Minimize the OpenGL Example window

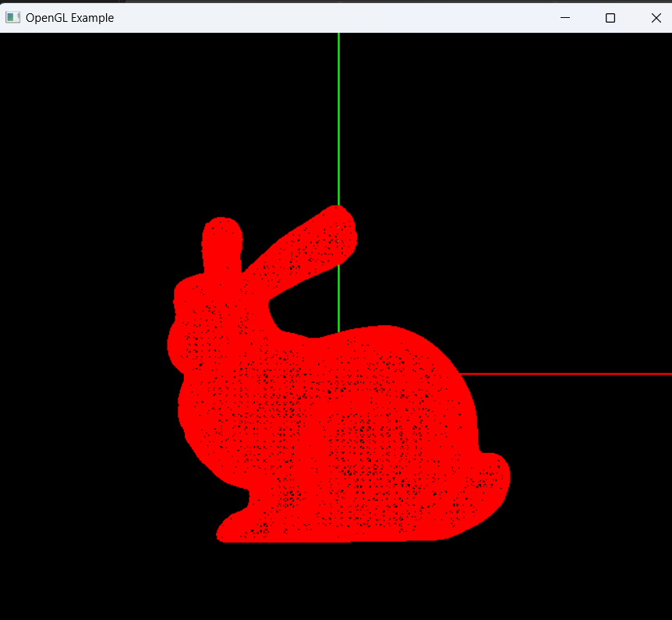pyautogui.click(x=565, y=18)
